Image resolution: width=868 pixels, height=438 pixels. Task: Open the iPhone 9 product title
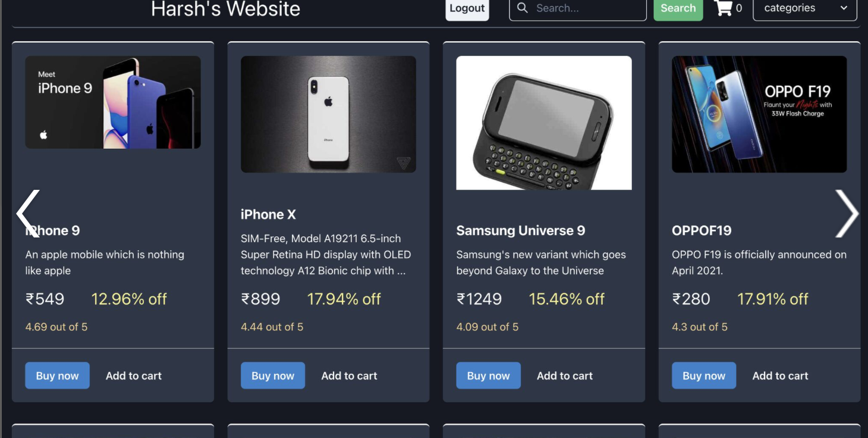pos(53,230)
